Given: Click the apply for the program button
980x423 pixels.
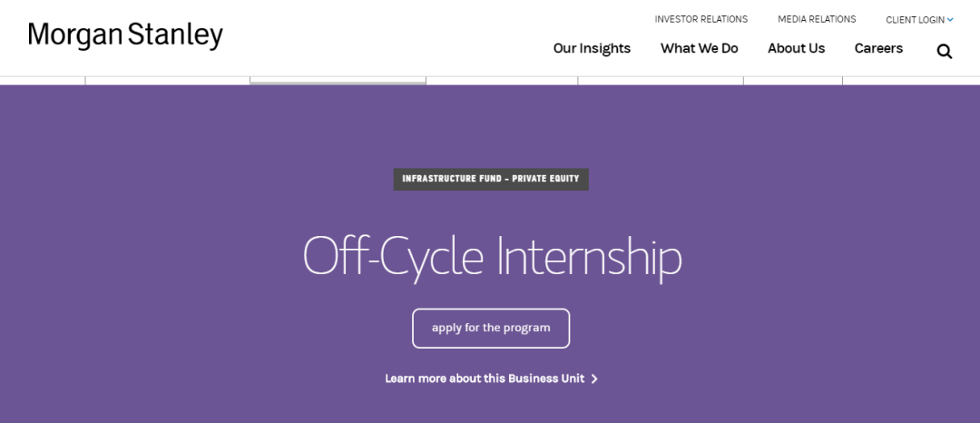Looking at the screenshot, I should point(491,328).
